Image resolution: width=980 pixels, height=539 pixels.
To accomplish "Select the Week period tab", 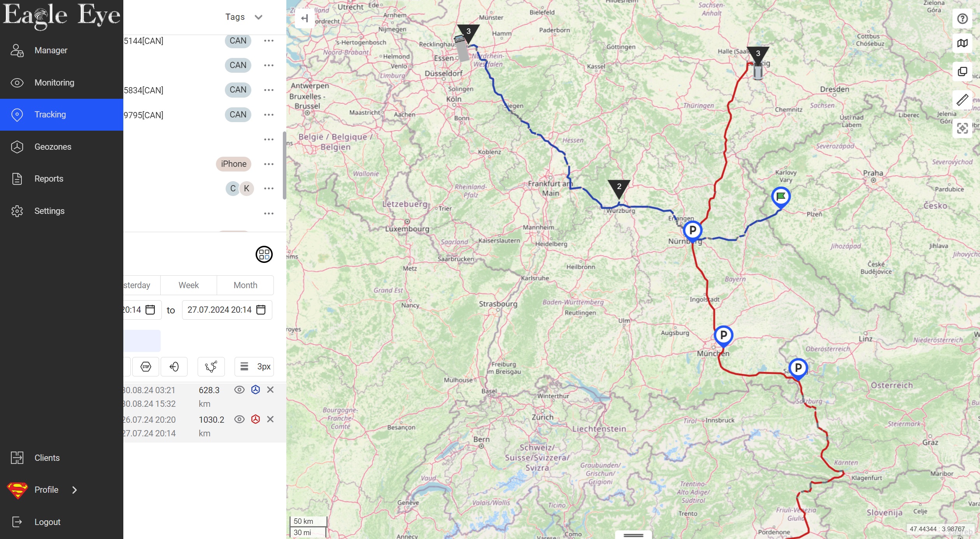I will (x=189, y=285).
